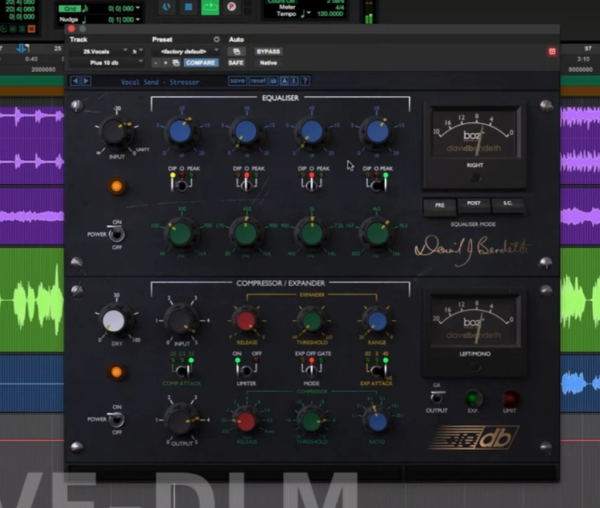600x508 pixels.
Task: Click the red LIMIT indicator LED
Action: click(x=510, y=398)
